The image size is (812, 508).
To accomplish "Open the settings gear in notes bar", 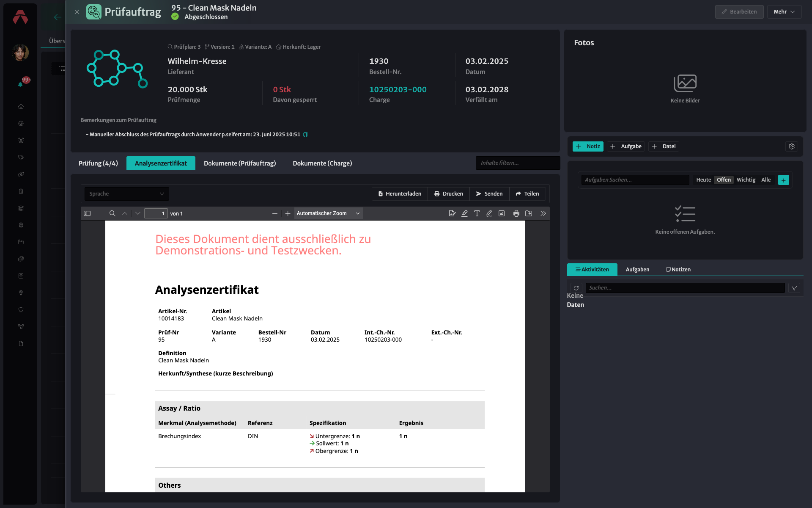I will pyautogui.click(x=792, y=146).
